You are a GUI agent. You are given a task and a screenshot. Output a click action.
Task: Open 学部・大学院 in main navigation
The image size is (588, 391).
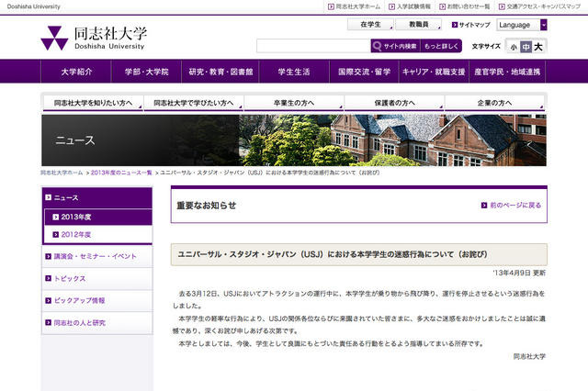[x=147, y=72]
